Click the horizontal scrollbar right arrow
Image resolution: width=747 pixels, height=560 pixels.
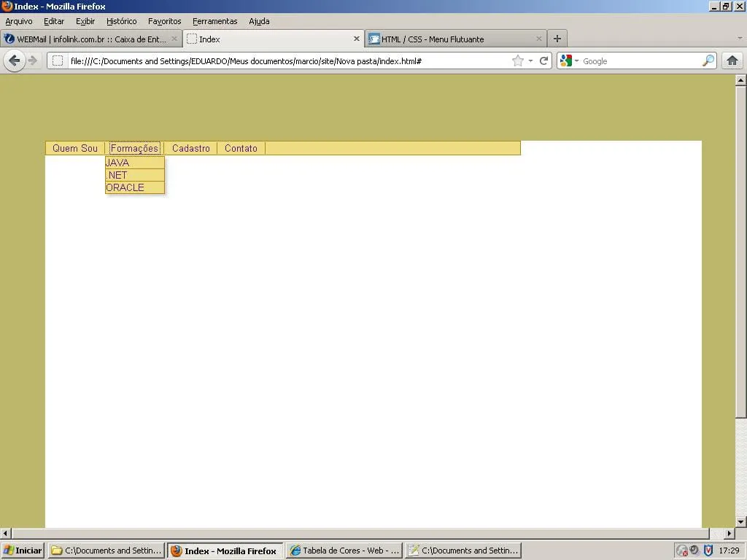pos(729,533)
